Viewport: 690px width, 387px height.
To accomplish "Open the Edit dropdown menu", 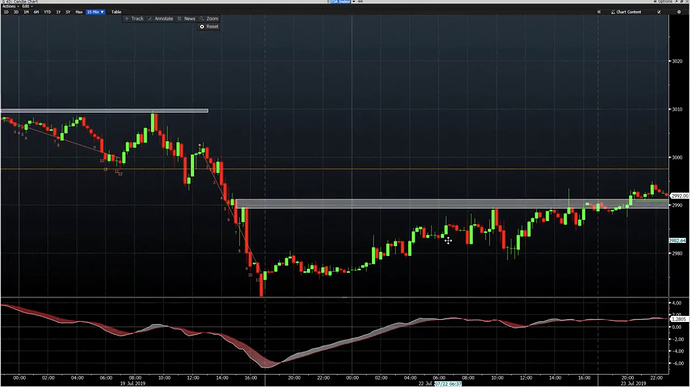I will [27, 7].
